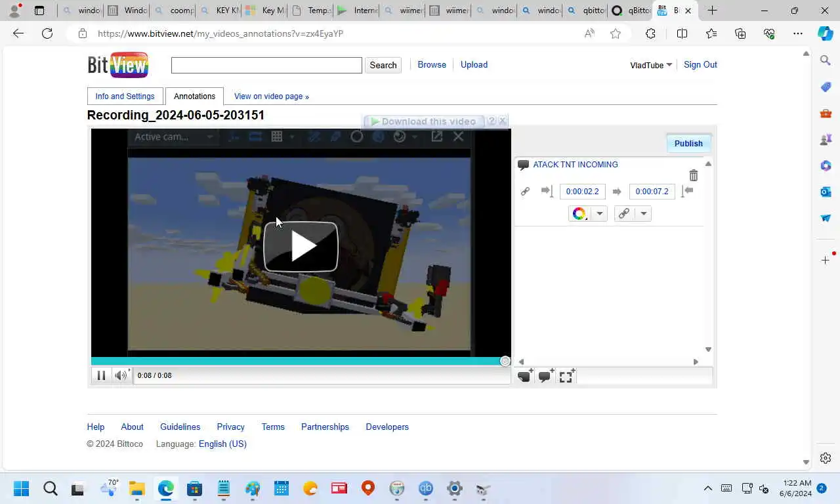Open the Collections icon
840x504 pixels.
tap(740, 33)
